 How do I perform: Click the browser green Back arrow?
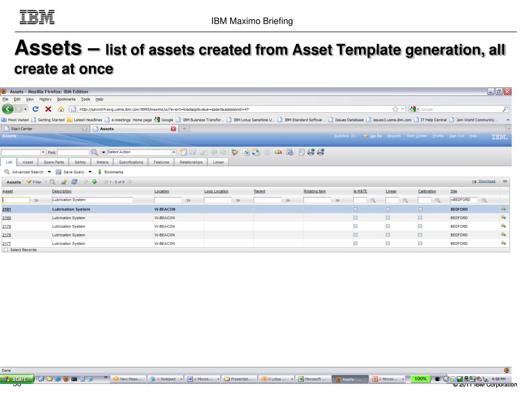(x=8, y=109)
